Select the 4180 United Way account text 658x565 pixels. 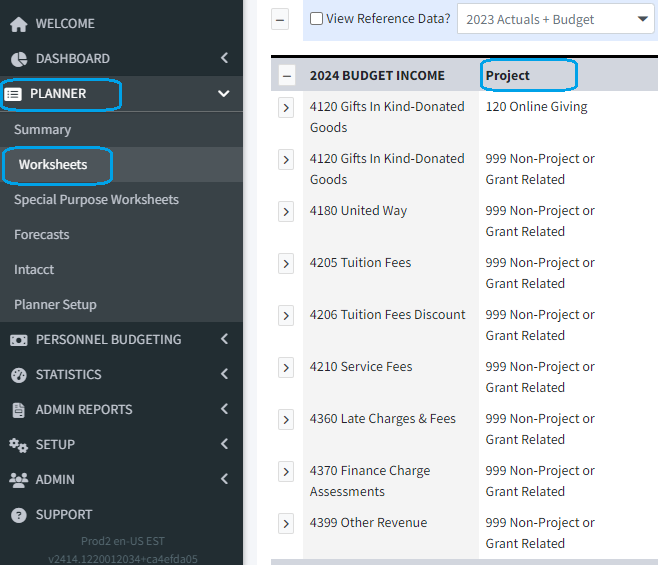pyautogui.click(x=358, y=211)
